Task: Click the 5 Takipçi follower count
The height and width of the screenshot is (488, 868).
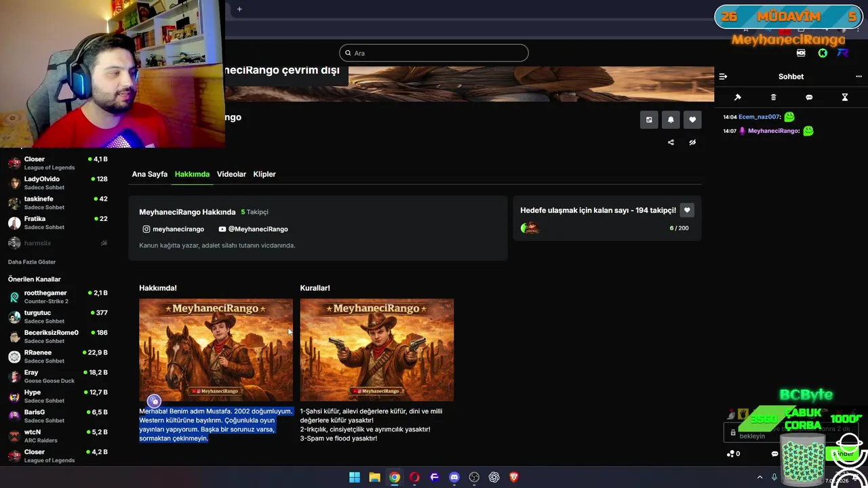Action: [x=255, y=212]
